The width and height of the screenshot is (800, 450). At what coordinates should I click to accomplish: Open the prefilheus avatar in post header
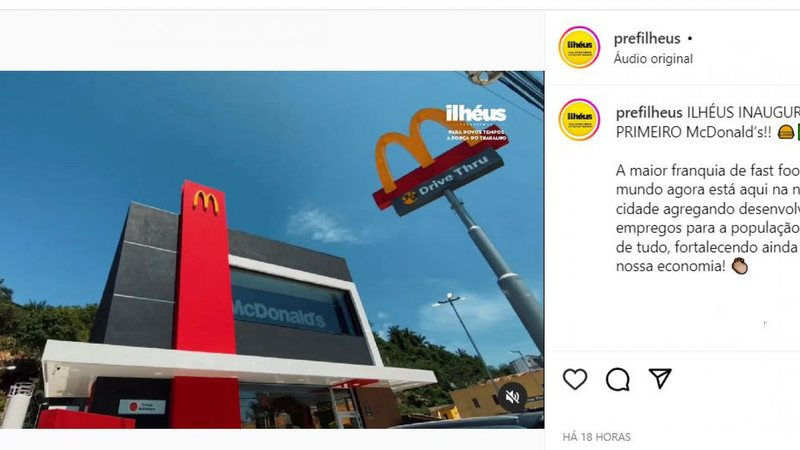[x=579, y=47]
